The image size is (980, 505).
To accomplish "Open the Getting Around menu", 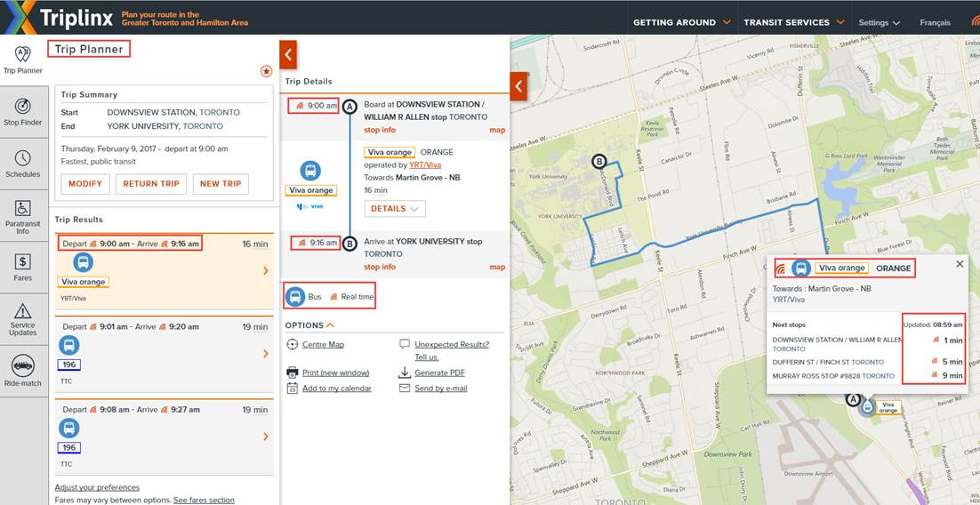I will [682, 22].
